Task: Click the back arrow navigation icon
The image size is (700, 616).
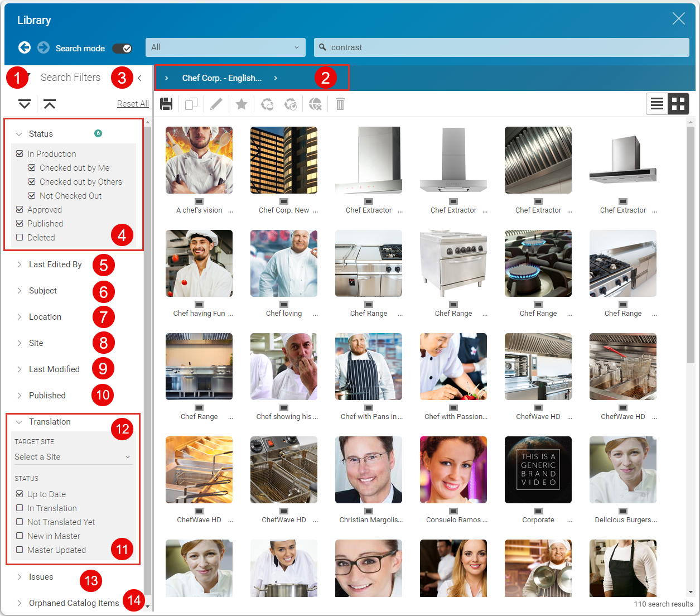Action: pos(25,47)
